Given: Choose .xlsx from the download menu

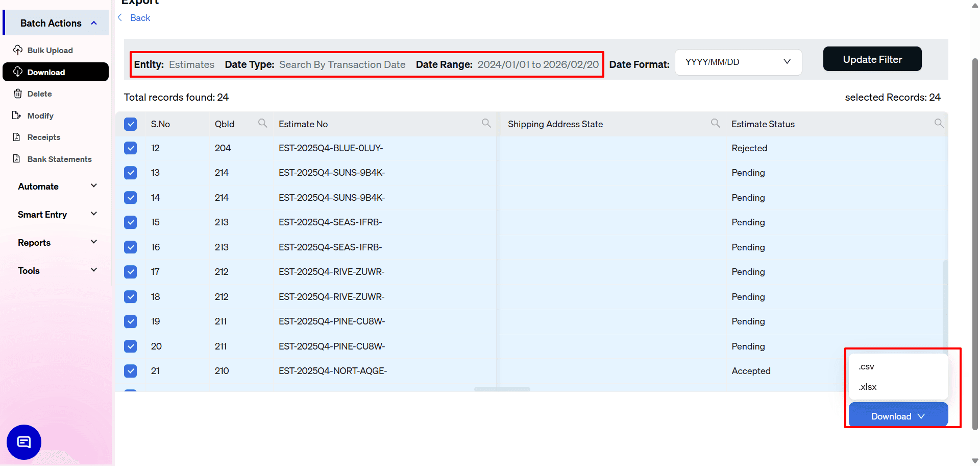Looking at the screenshot, I should (x=867, y=387).
